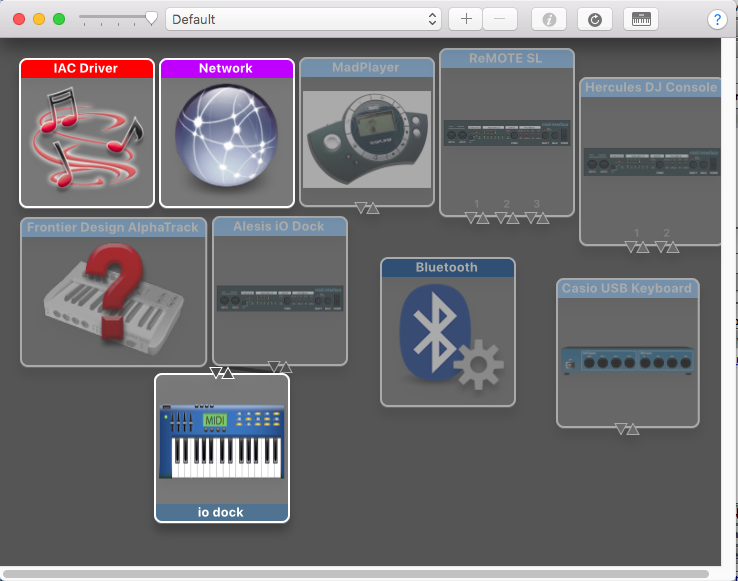Click the ReMOTE SL title label
The height and width of the screenshot is (581, 738).
(x=505, y=58)
